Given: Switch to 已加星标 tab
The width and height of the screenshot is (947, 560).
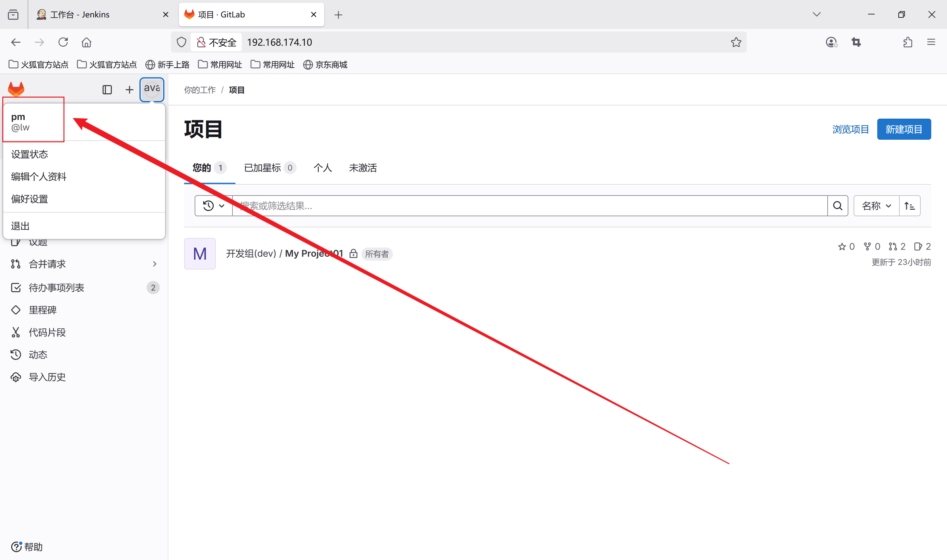Looking at the screenshot, I should tap(270, 168).
